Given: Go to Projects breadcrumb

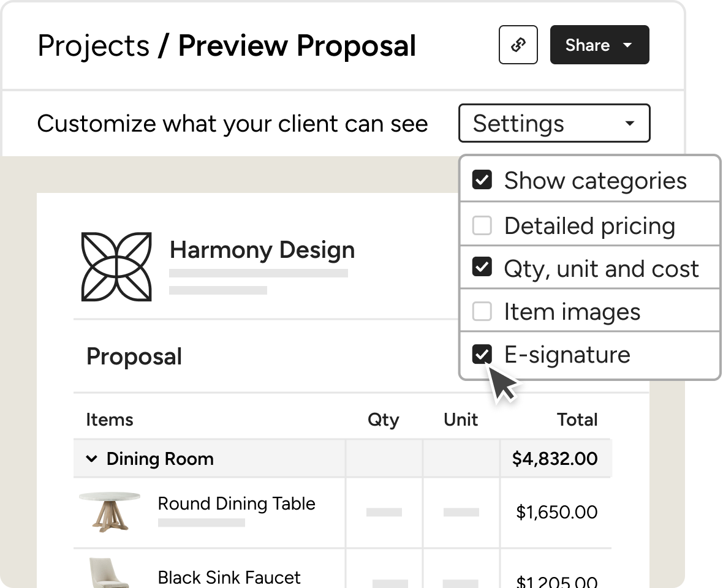Looking at the screenshot, I should click(x=93, y=47).
